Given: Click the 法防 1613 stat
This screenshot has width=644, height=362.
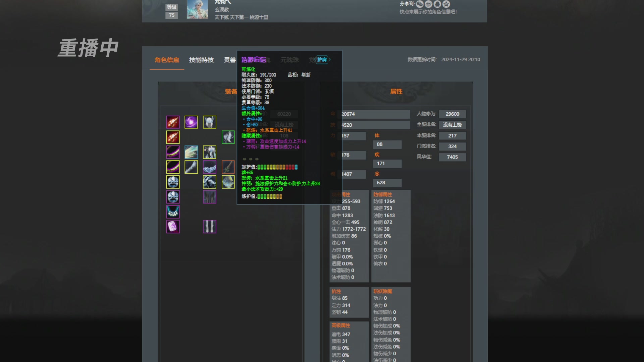Looking at the screenshot, I should coord(384,216).
